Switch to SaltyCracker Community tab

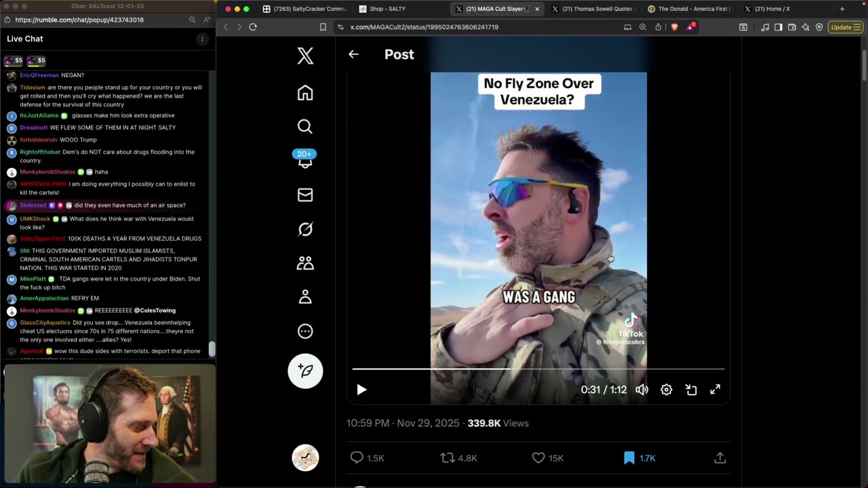click(x=304, y=9)
